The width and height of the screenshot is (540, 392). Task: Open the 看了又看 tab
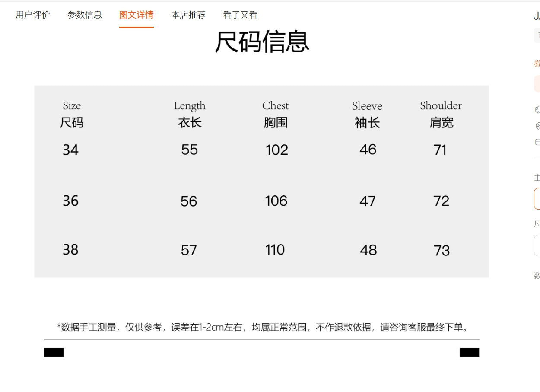point(240,15)
